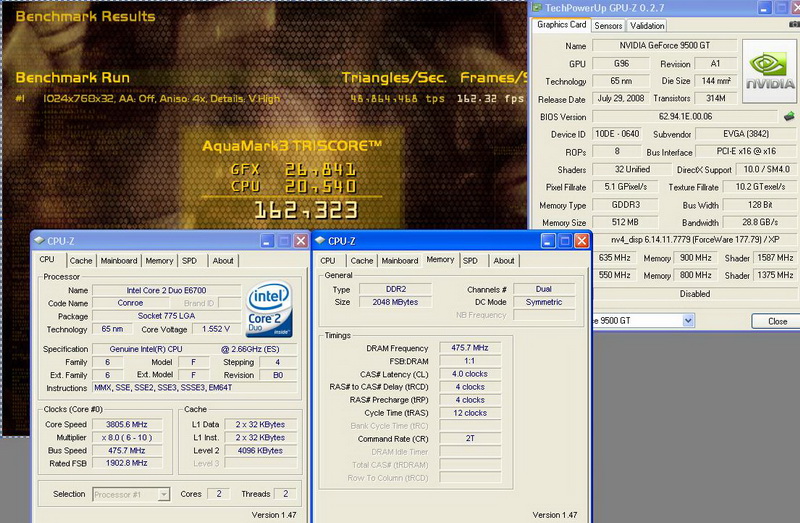Click the Bandwidth 28.8 GB/s field
The width and height of the screenshot is (800, 523).
point(760,222)
